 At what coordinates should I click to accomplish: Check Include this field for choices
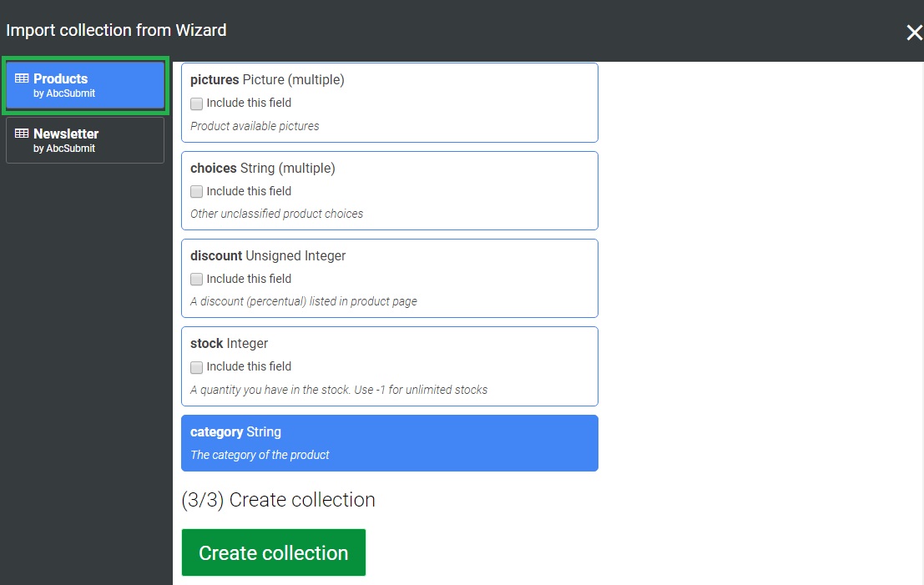coord(197,191)
